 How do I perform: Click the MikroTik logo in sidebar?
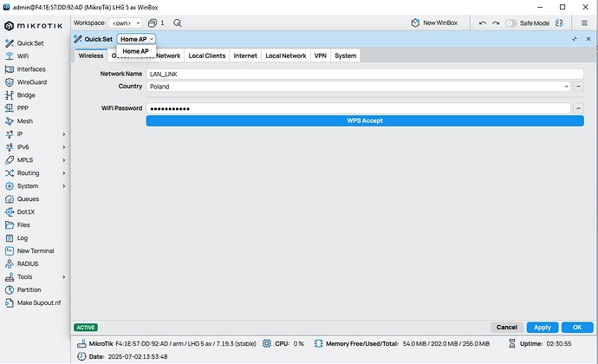(x=33, y=26)
